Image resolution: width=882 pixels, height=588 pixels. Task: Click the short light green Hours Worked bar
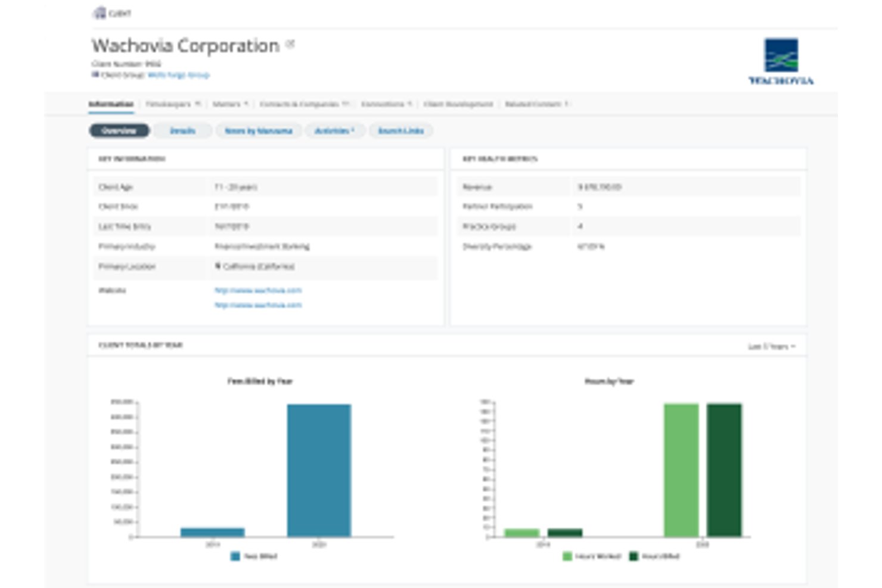click(x=522, y=533)
